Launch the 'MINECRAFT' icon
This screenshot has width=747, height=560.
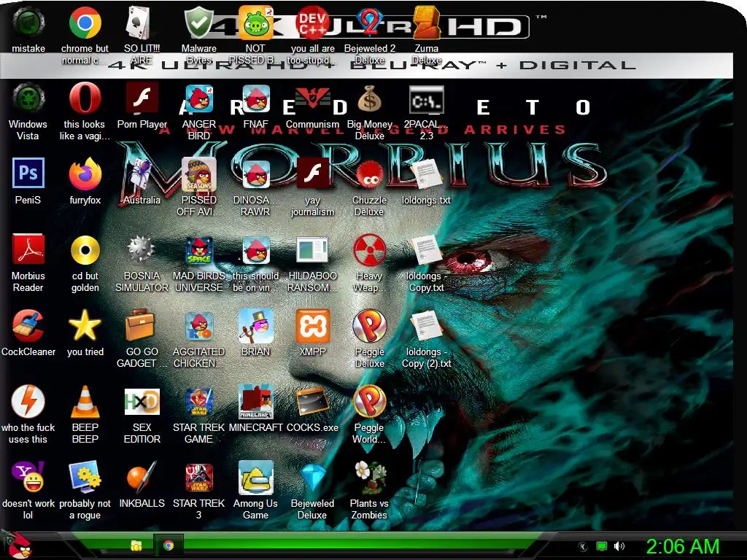[x=255, y=402]
